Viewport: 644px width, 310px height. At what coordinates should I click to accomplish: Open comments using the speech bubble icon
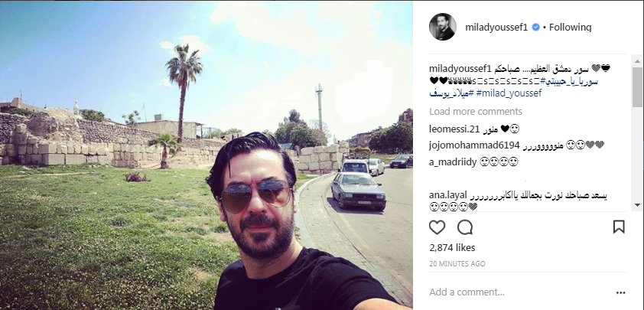(465, 227)
